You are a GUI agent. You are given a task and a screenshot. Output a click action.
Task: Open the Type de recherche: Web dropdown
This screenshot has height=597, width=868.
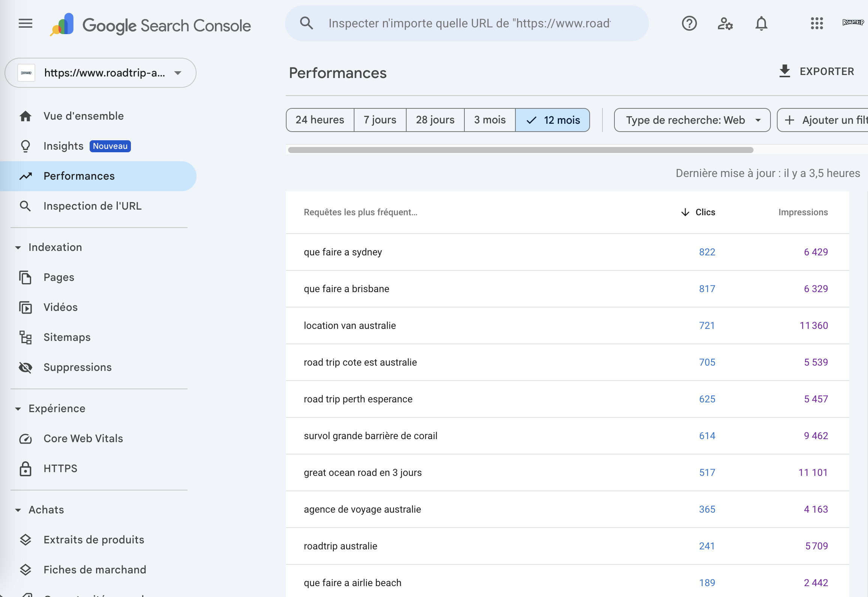[692, 120]
